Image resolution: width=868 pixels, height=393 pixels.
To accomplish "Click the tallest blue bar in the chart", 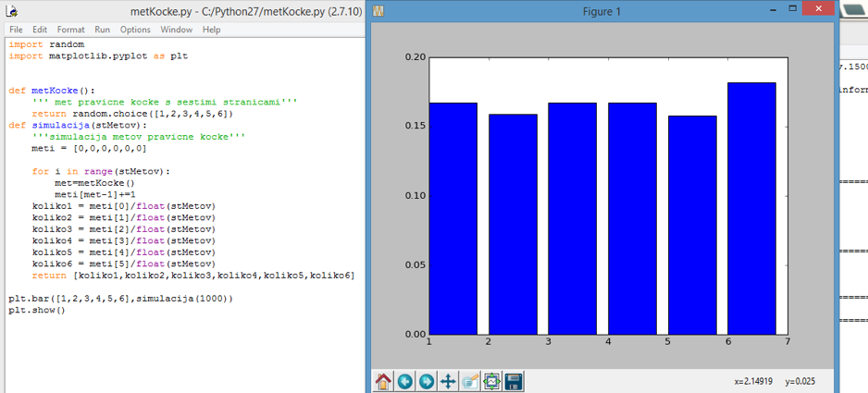I will coord(751,208).
